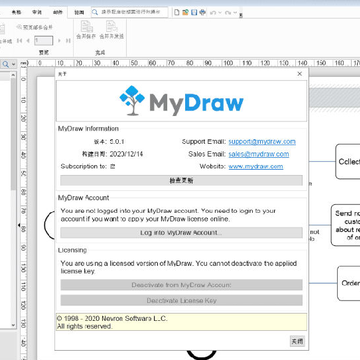Open support@mydraw.com email link
Screen dimensions: 360x360
coord(262,142)
